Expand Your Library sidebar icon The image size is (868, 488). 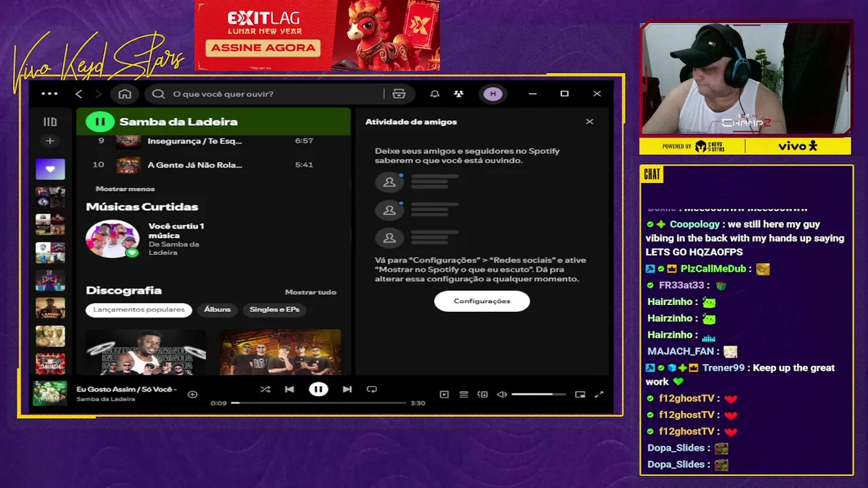point(50,122)
